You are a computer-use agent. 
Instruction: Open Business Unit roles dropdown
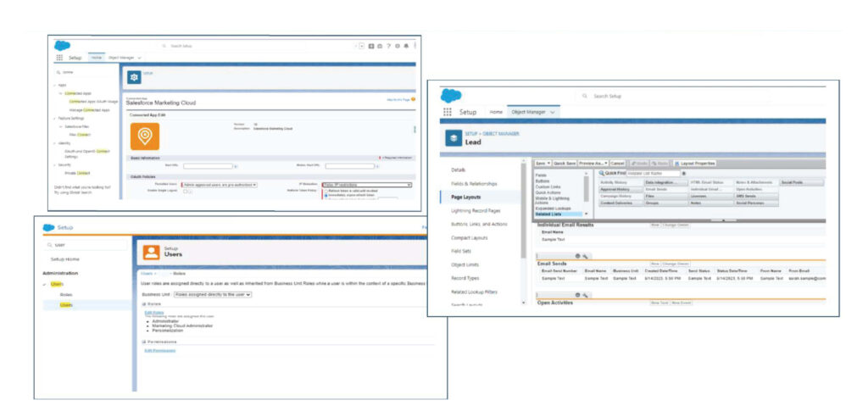[x=213, y=295]
